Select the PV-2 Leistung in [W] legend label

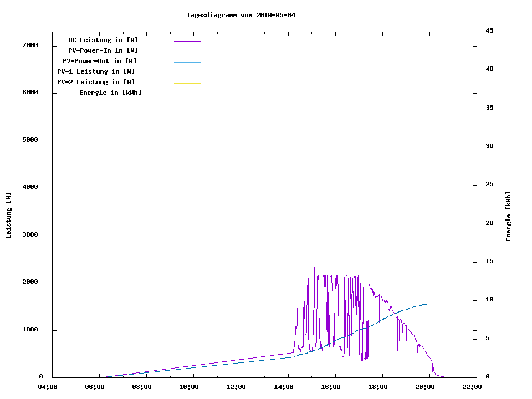pyautogui.click(x=96, y=82)
